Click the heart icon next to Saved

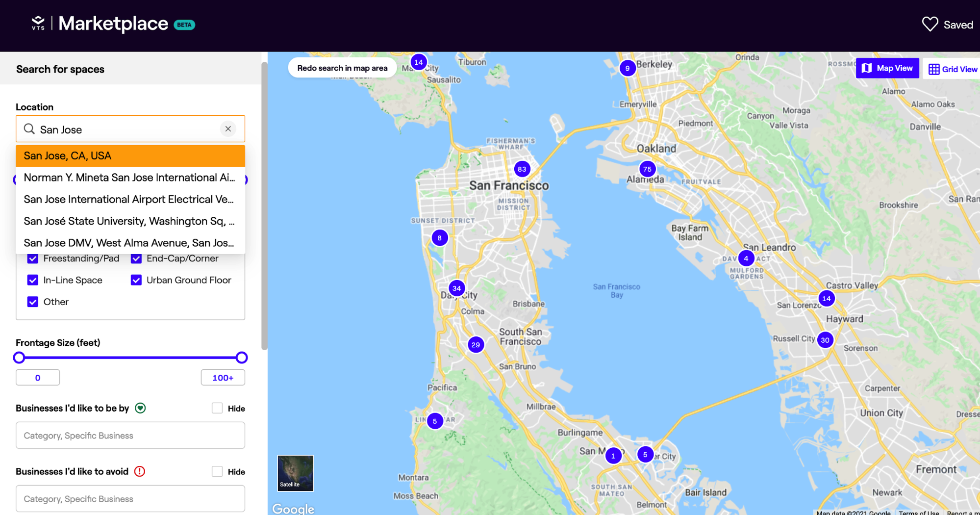click(930, 24)
